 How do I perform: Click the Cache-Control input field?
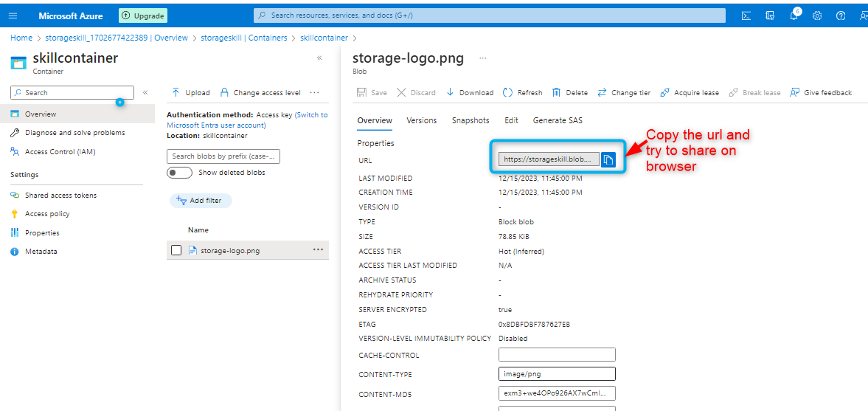point(557,355)
